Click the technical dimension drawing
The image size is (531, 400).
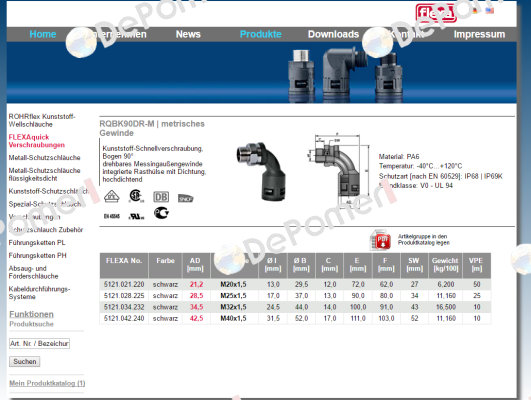pyautogui.click(x=338, y=171)
